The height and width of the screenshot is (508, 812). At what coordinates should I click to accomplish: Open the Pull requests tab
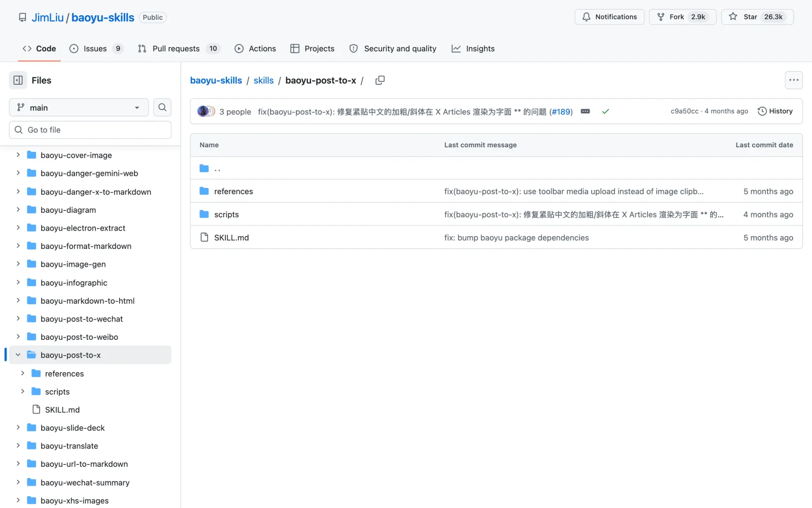pyautogui.click(x=179, y=49)
